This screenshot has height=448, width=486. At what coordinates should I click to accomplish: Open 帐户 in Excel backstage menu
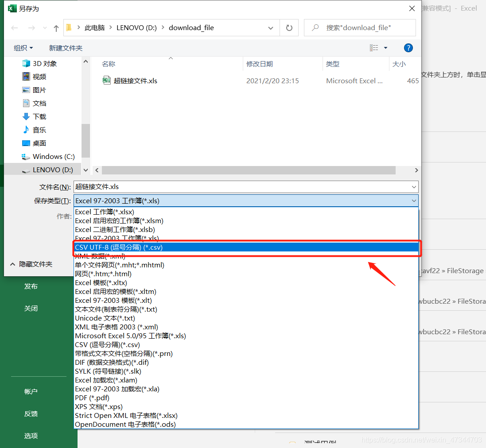31,392
